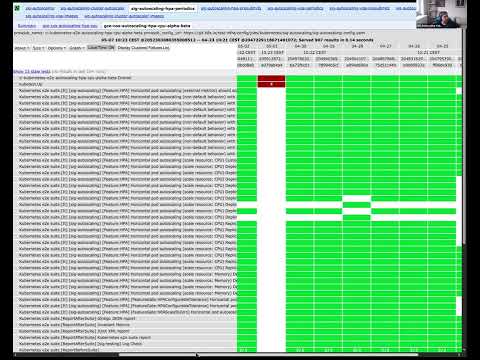The image size is (480, 360).
Task: Open the Graph dropdown menu
Action: point(76,48)
